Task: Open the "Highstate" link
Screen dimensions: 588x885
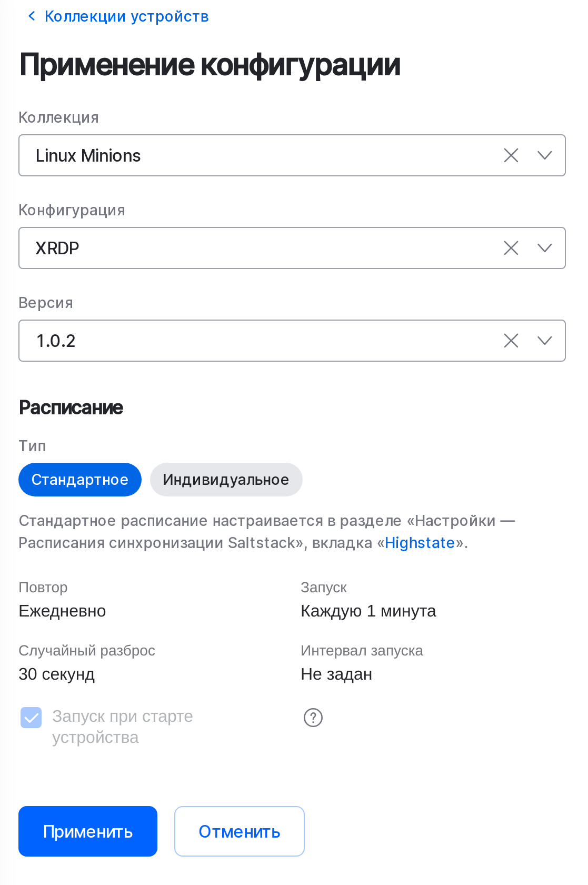Action: pyautogui.click(x=420, y=542)
